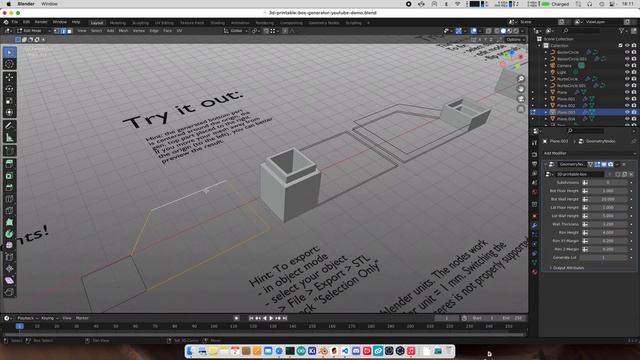Disable rendering for Plane.001 camera icon

(634, 99)
